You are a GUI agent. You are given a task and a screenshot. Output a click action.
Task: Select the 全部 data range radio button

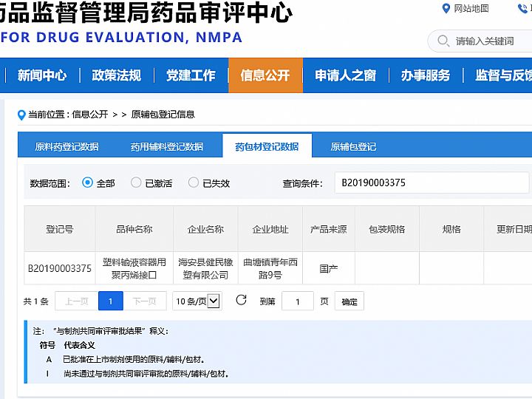[x=88, y=183]
